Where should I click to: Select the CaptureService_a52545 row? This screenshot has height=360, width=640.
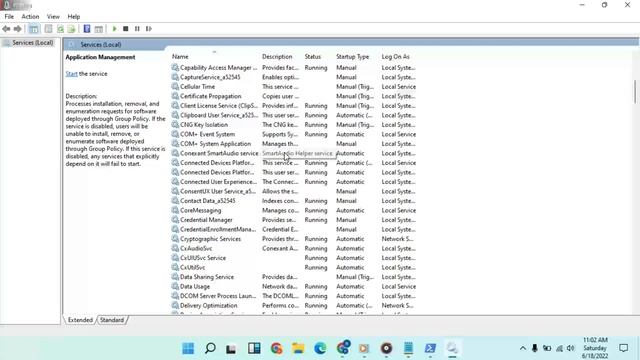coord(293,77)
